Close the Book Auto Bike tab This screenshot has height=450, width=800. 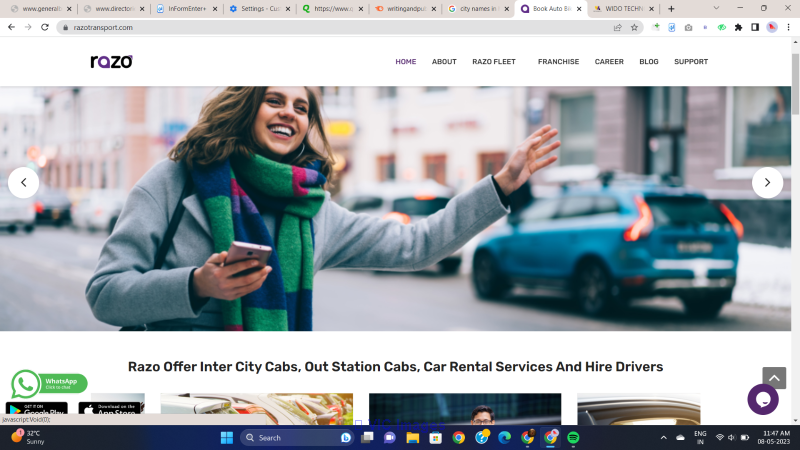[x=579, y=9]
